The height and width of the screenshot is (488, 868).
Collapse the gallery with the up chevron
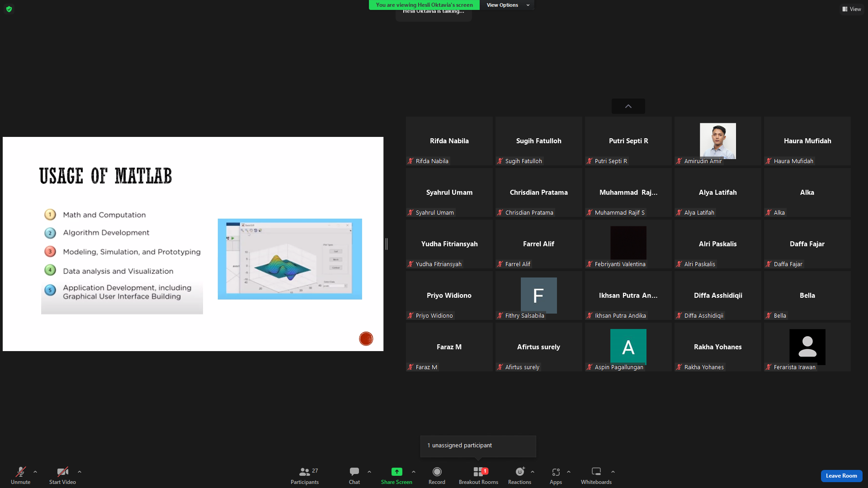click(x=628, y=106)
